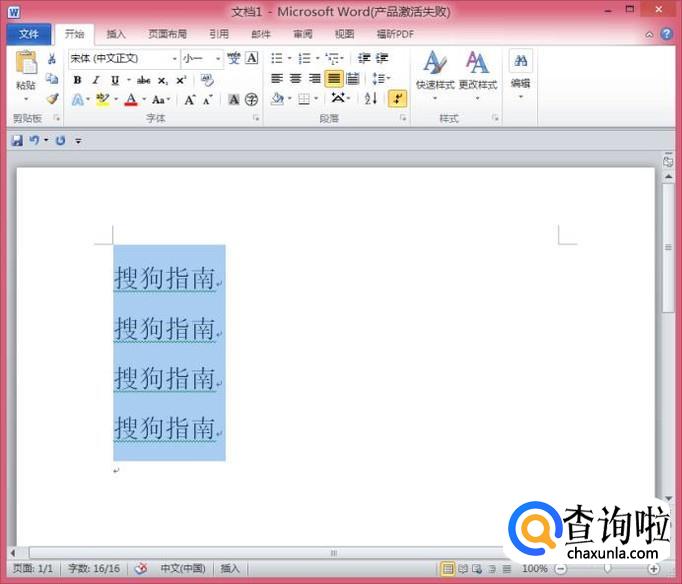Toggle Justify alignment
682x584 pixels.
point(334,79)
